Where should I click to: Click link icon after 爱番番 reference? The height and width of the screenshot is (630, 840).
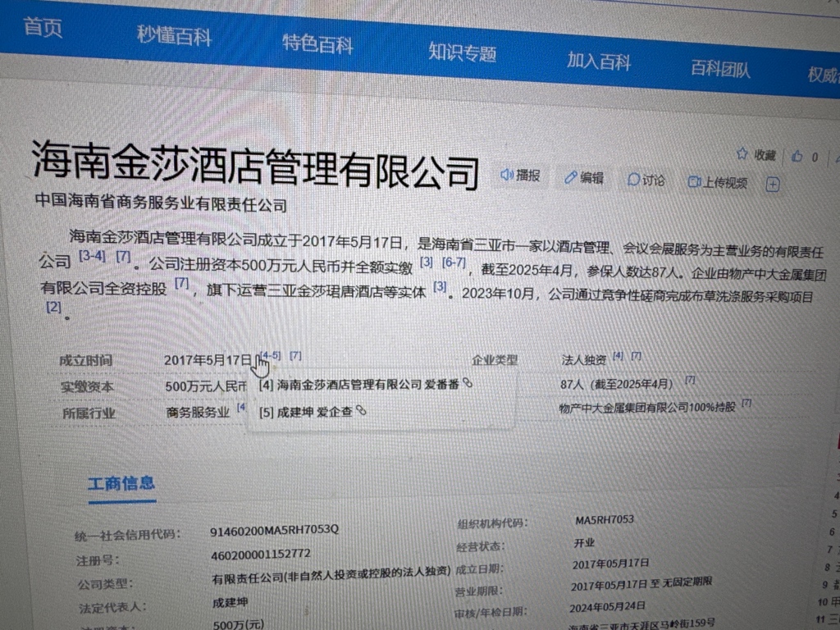468,382
